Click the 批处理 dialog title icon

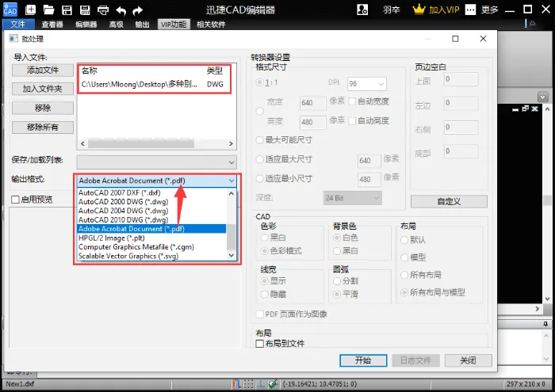[13, 39]
